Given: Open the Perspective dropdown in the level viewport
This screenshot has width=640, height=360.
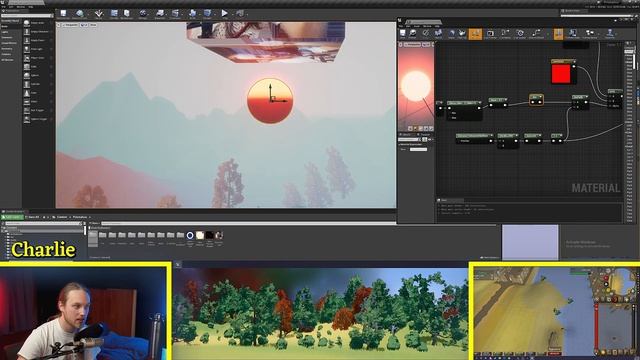Looking at the screenshot, I should [70, 25].
